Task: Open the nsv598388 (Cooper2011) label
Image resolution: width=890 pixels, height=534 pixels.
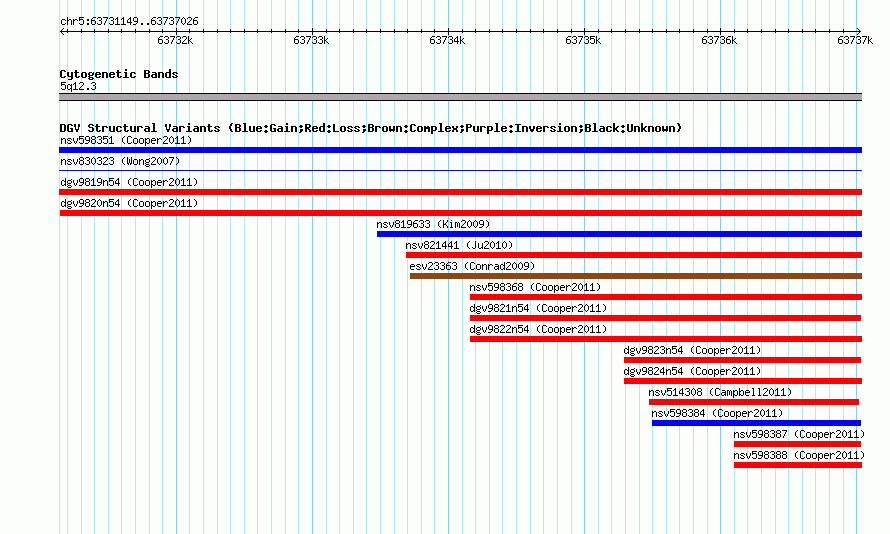Action: click(x=799, y=455)
